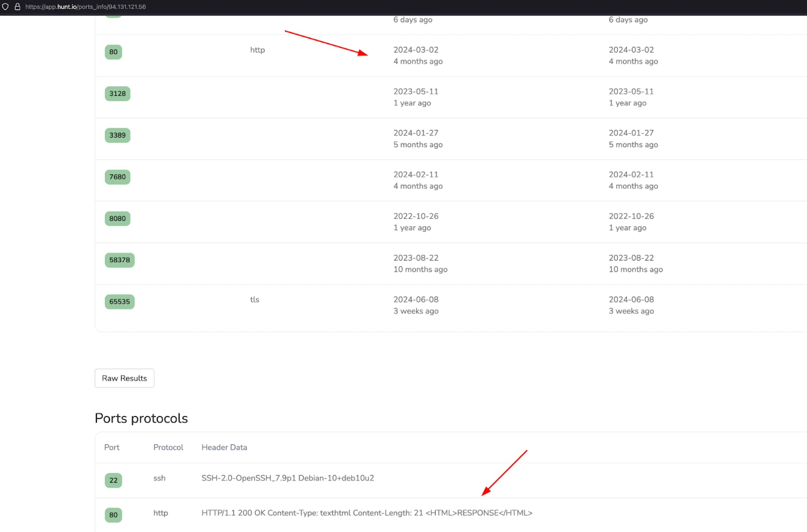
Task: Click first '6 days ago' text
Action: pyautogui.click(x=413, y=20)
